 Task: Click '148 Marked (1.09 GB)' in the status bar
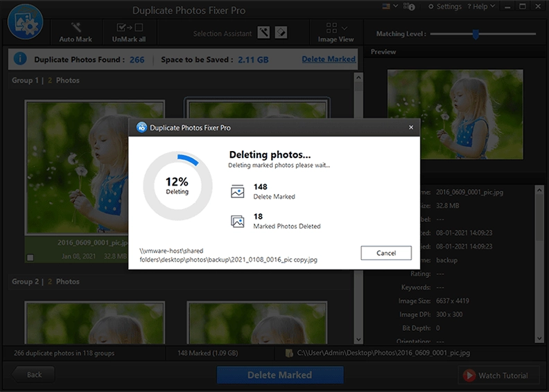point(208,353)
